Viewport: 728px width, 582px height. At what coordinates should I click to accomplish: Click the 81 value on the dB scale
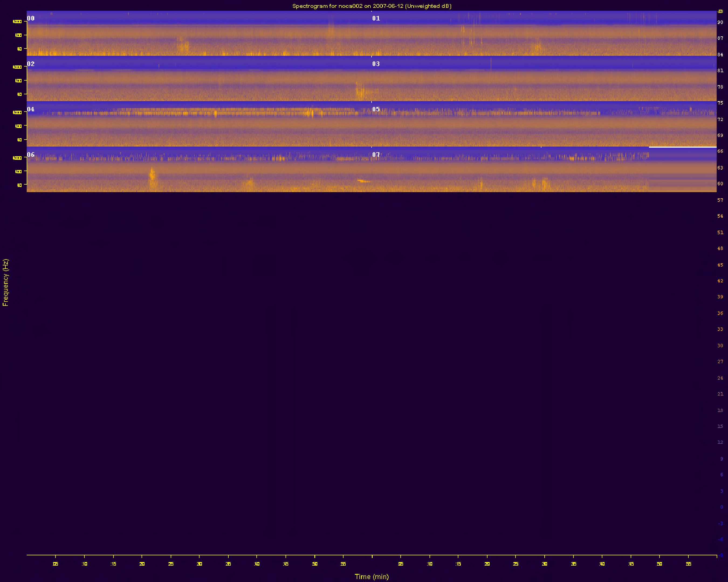(720, 71)
